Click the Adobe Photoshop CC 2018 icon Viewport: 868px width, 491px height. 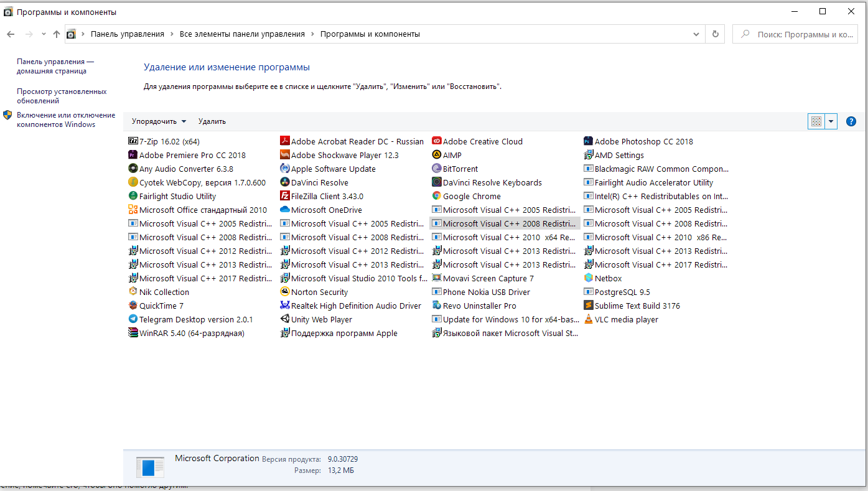[x=588, y=141]
